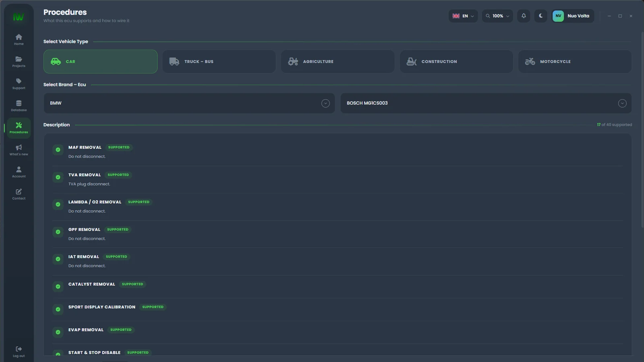Open the Contact form page
The height and width of the screenshot is (362, 644).
pos(19,194)
